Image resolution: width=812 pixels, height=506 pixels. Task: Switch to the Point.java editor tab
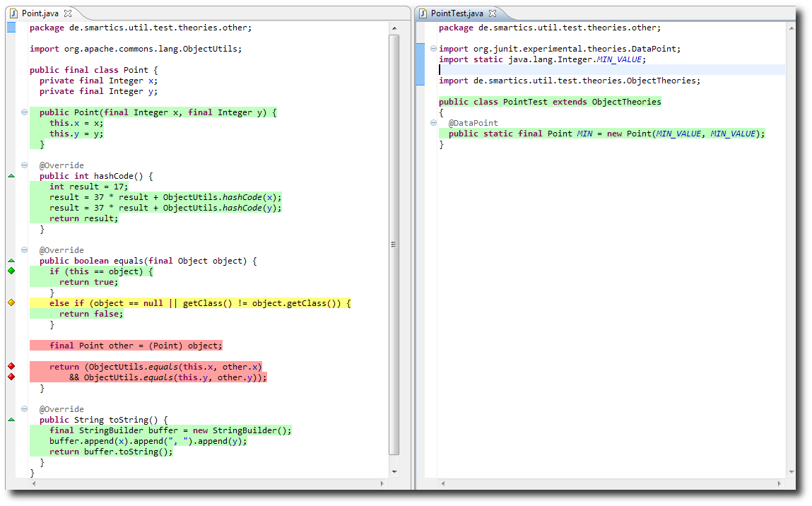coord(41,13)
